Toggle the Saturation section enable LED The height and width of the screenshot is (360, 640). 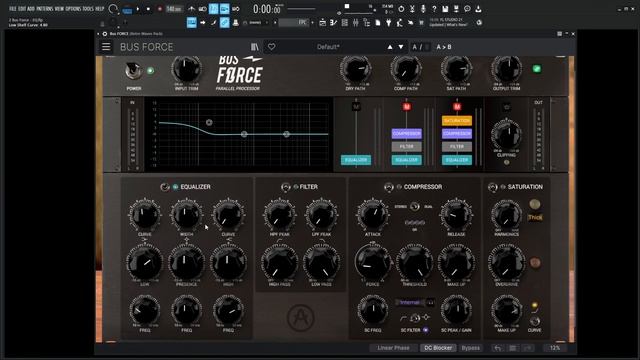[x=503, y=187]
